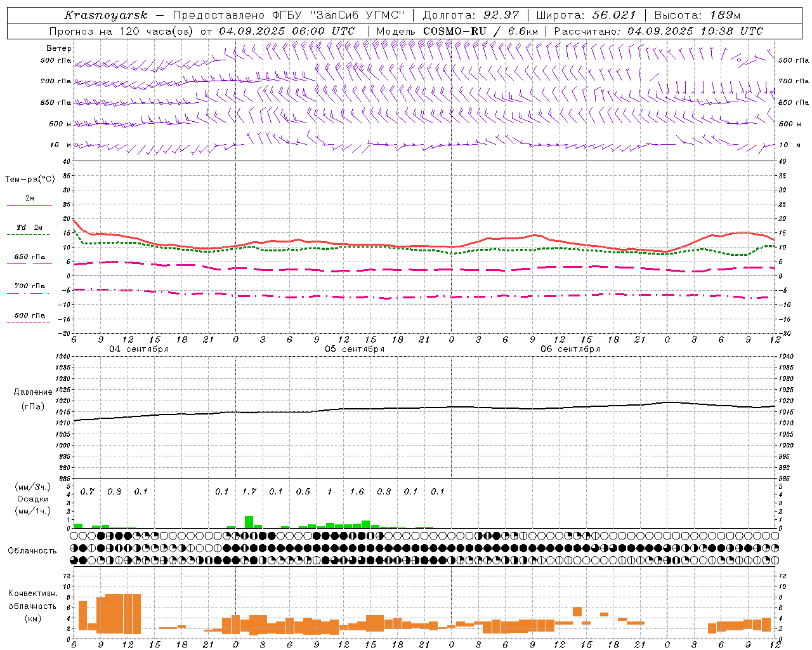Click the 'Конвективн.' convective cloud label

[x=33, y=594]
